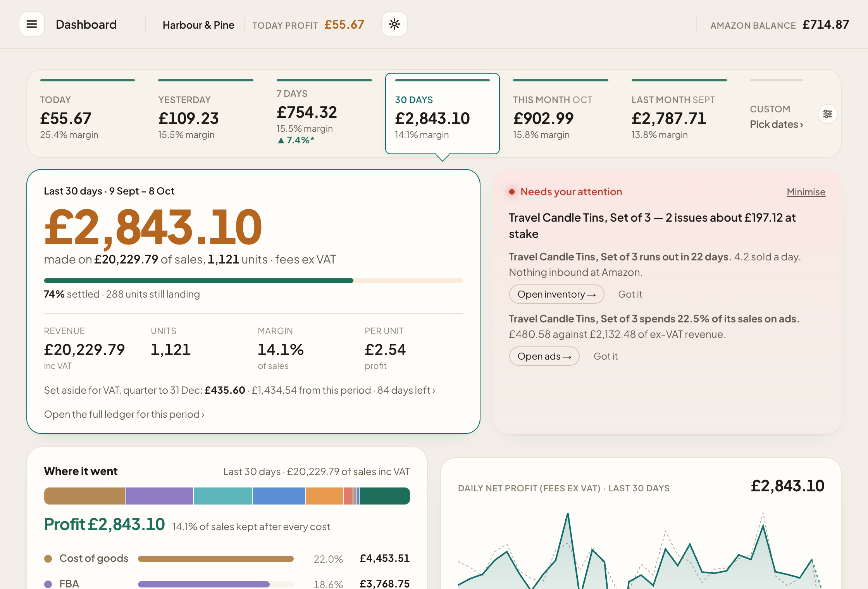Click the Margin 14.1% stat
This screenshot has height=589, width=868.
coord(281,348)
